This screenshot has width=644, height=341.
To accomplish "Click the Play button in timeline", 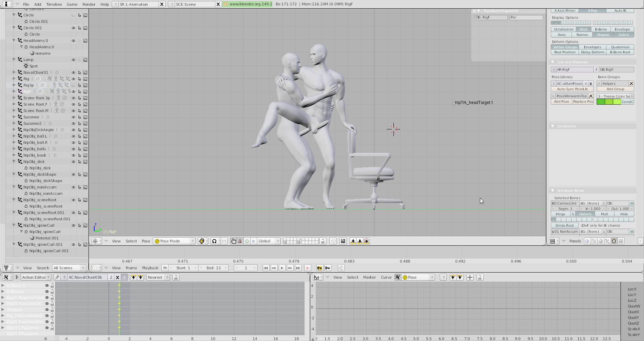I will click(282, 268).
